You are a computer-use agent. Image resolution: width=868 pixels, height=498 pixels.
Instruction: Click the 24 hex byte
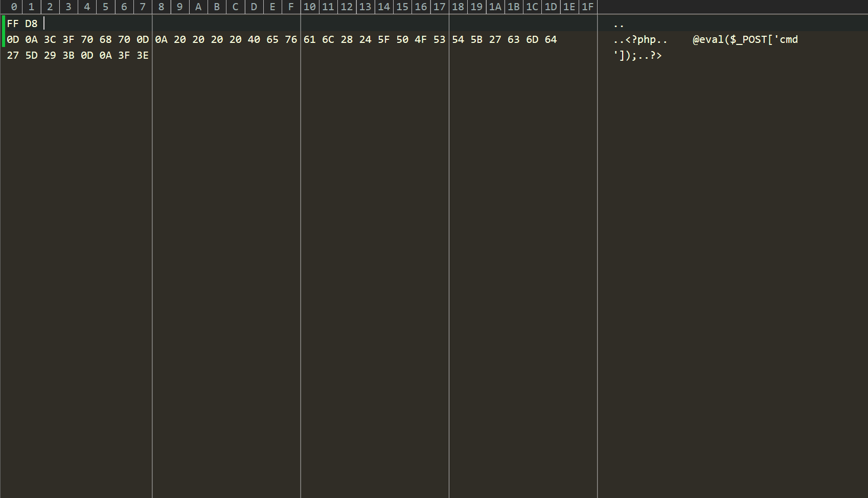pyautogui.click(x=365, y=39)
